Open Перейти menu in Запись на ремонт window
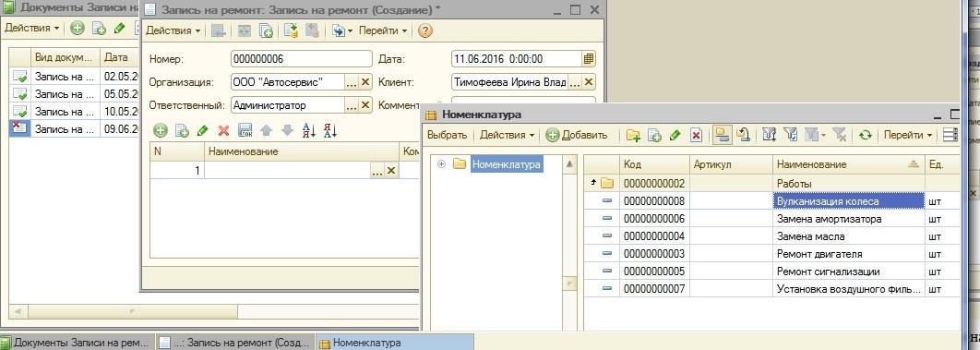980x350 pixels. tap(383, 30)
